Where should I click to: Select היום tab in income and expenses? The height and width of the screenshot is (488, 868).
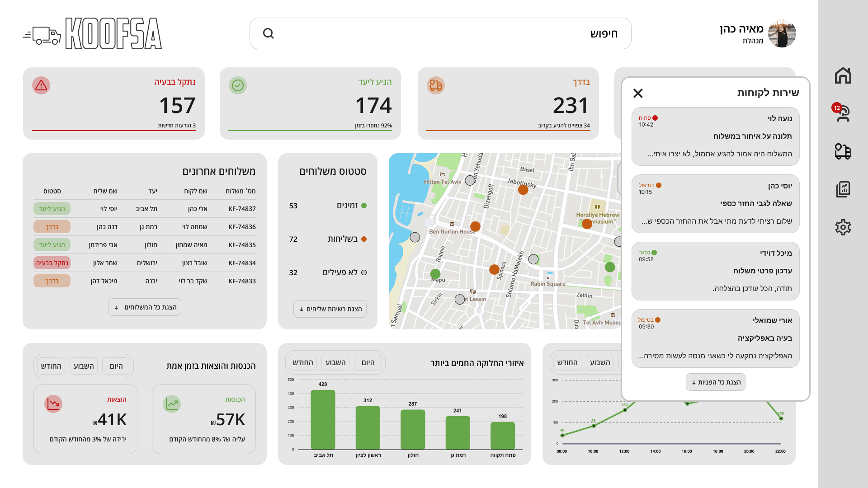tap(116, 366)
